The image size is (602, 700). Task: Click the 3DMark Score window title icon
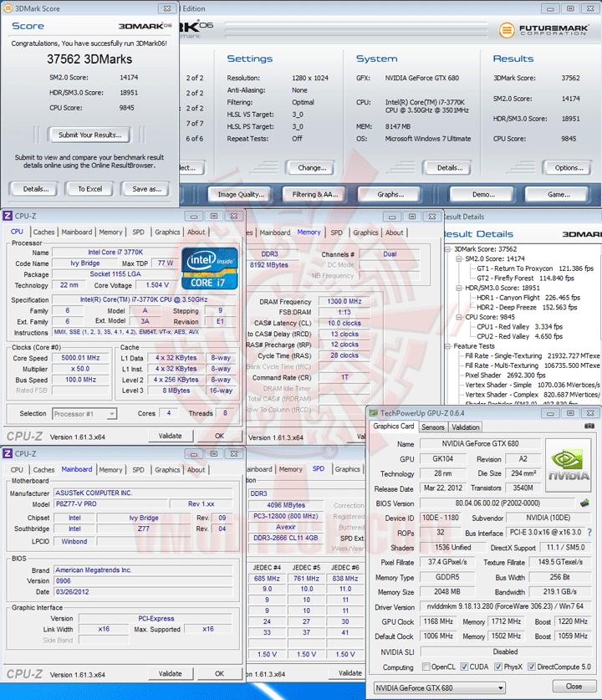point(8,8)
